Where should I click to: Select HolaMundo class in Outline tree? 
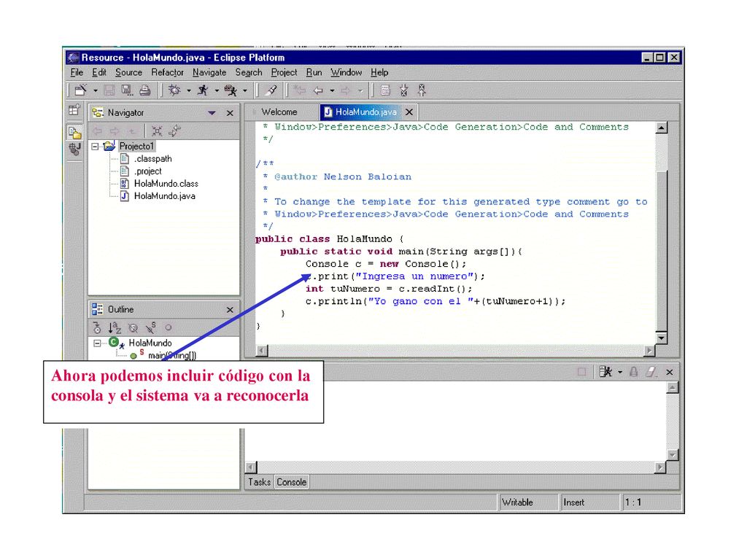click(x=150, y=343)
